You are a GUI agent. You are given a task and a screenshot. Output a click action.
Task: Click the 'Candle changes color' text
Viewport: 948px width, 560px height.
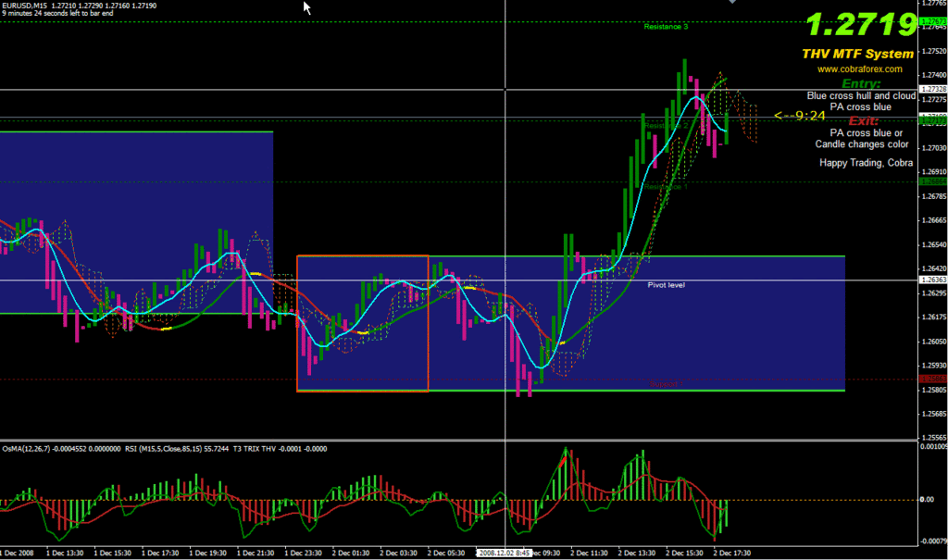coord(862,143)
